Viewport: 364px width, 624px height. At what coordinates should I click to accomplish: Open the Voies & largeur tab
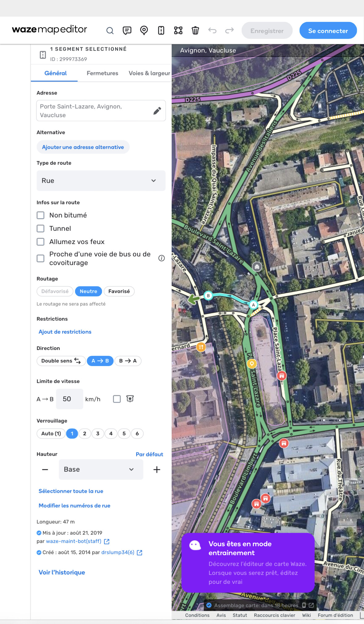[x=149, y=73]
